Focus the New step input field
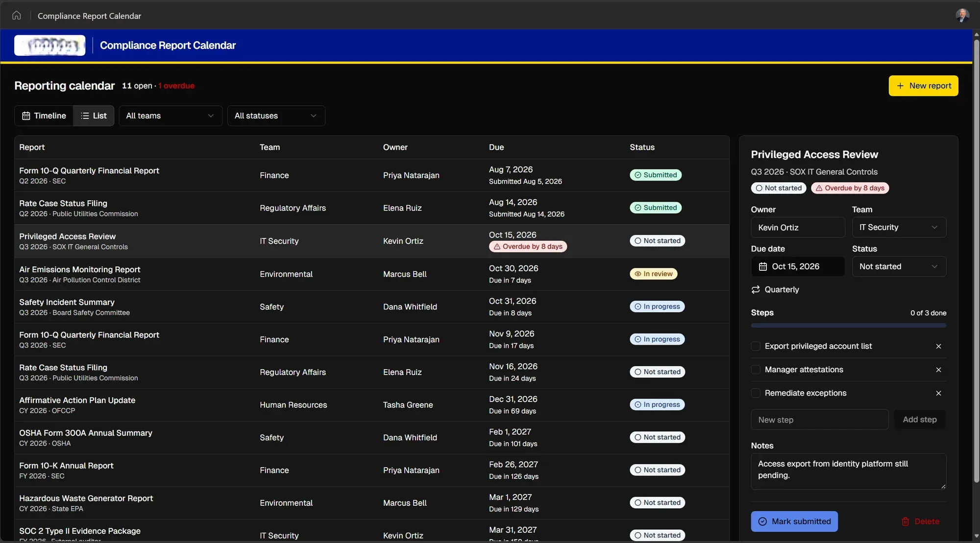Screen dimensions: 980x543 coord(819,420)
